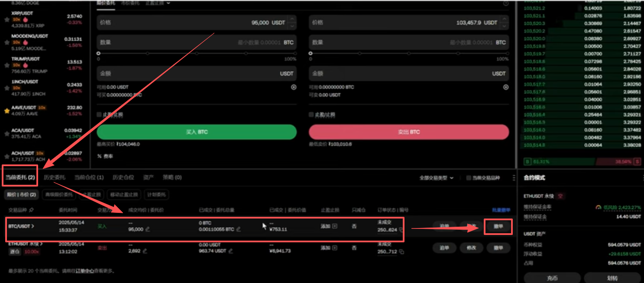Viewport: 644px width, 283px height.
Task: Edit the 0.00110055 BTC order amount pencil
Action: pos(239,229)
